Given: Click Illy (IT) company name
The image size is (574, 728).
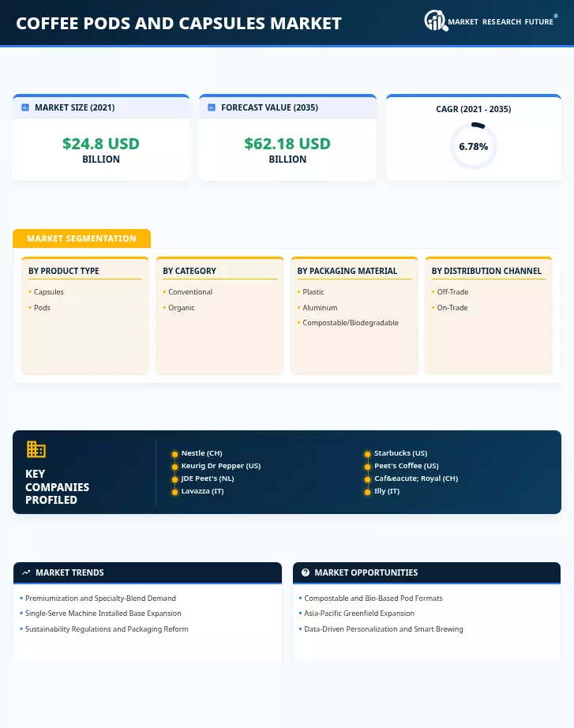Looking at the screenshot, I should coord(387,491).
